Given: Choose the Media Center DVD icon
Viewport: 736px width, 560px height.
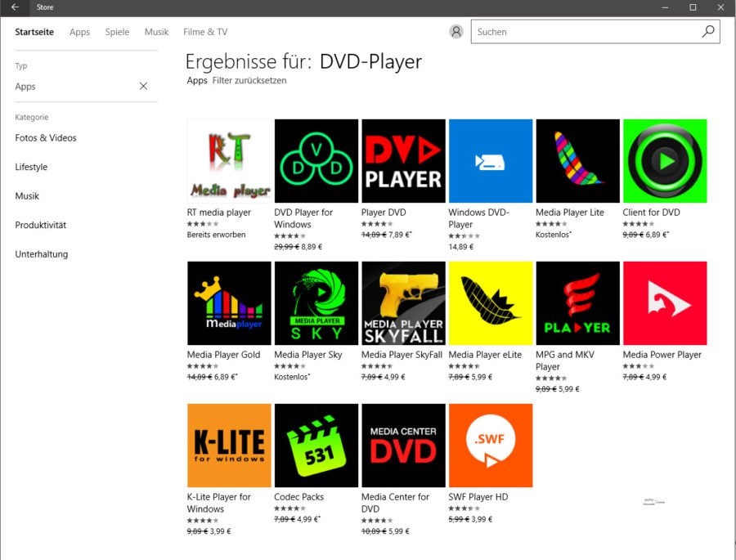Looking at the screenshot, I should [403, 446].
